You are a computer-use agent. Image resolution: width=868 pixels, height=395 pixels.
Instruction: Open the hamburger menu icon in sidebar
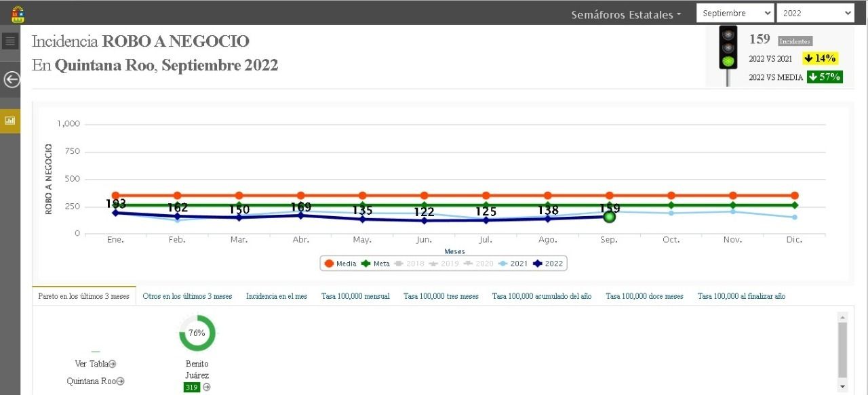[10, 41]
